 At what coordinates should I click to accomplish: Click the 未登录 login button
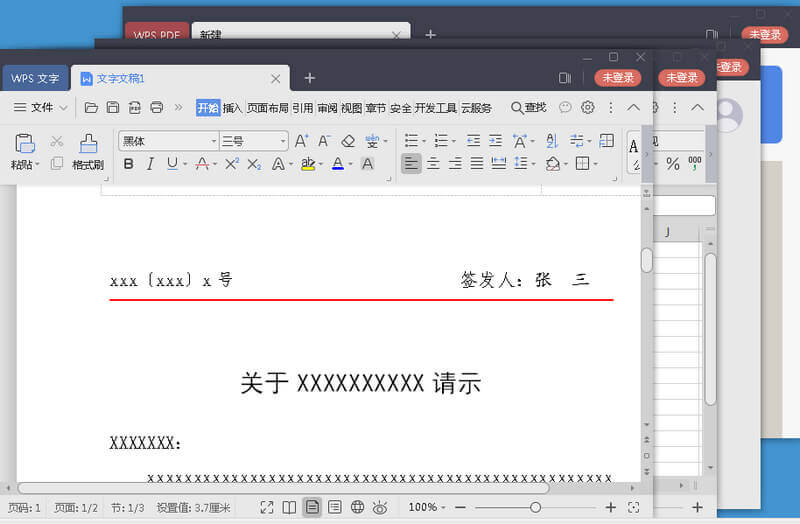pyautogui.click(x=618, y=78)
